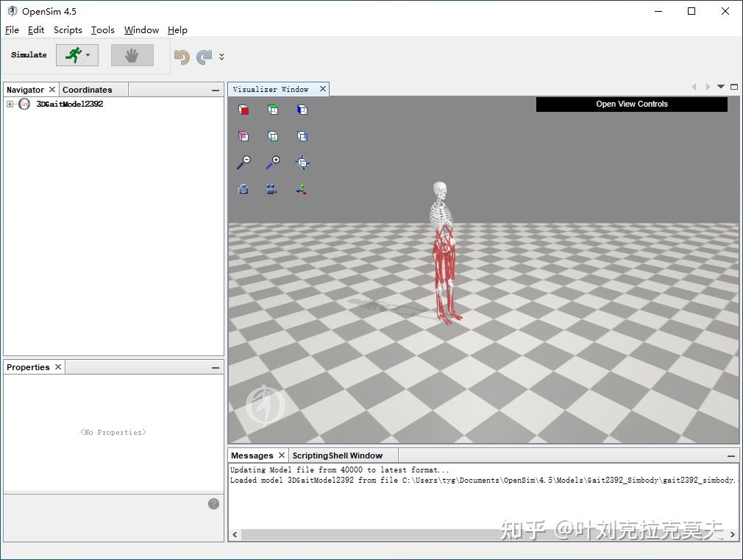The height and width of the screenshot is (560, 743).
Task: Switch to the ScriptingShell Window tab
Action: coord(339,455)
